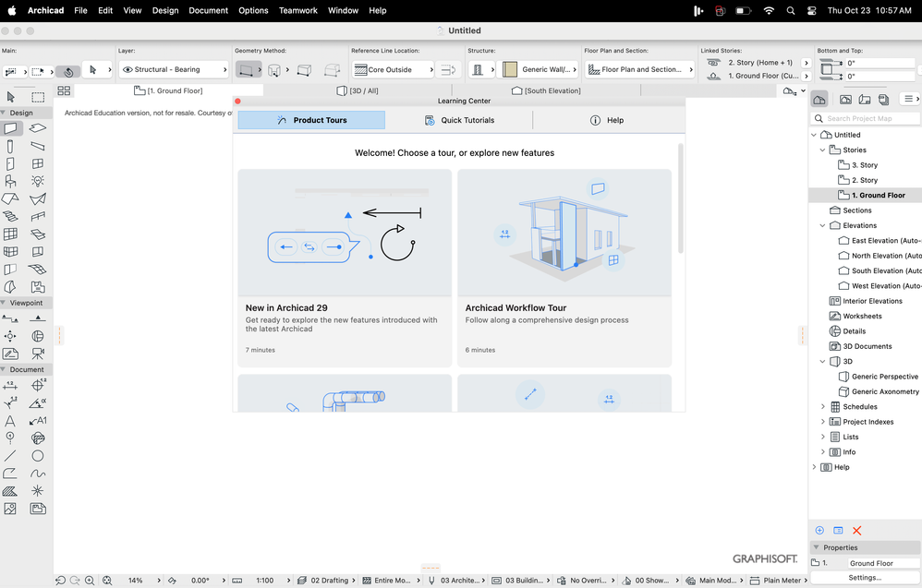
Task: Toggle Suspend Groups in the Main info box
Action: coord(68,72)
